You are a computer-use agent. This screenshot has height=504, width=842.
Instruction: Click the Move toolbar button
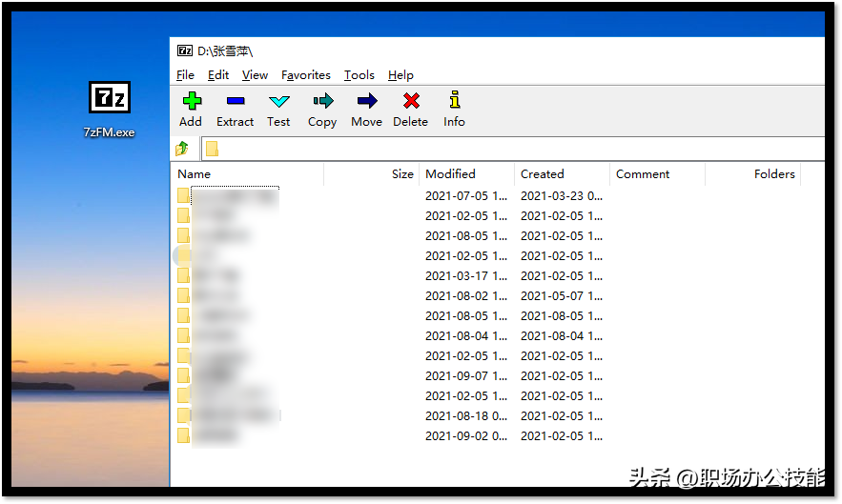click(367, 110)
